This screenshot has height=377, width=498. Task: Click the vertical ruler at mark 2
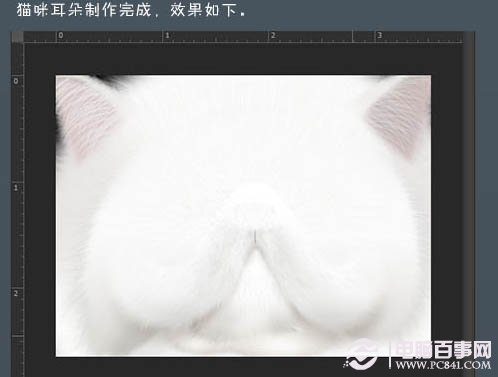[x=16, y=294]
